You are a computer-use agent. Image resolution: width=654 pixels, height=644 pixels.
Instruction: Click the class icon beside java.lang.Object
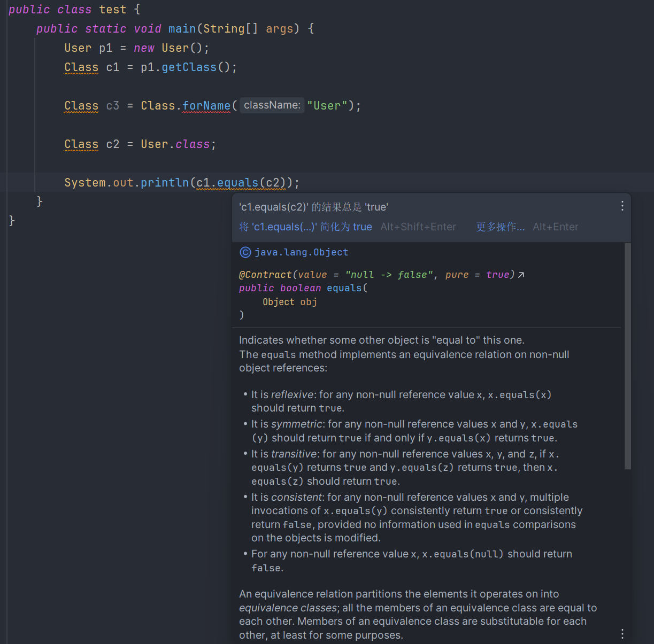(x=245, y=253)
